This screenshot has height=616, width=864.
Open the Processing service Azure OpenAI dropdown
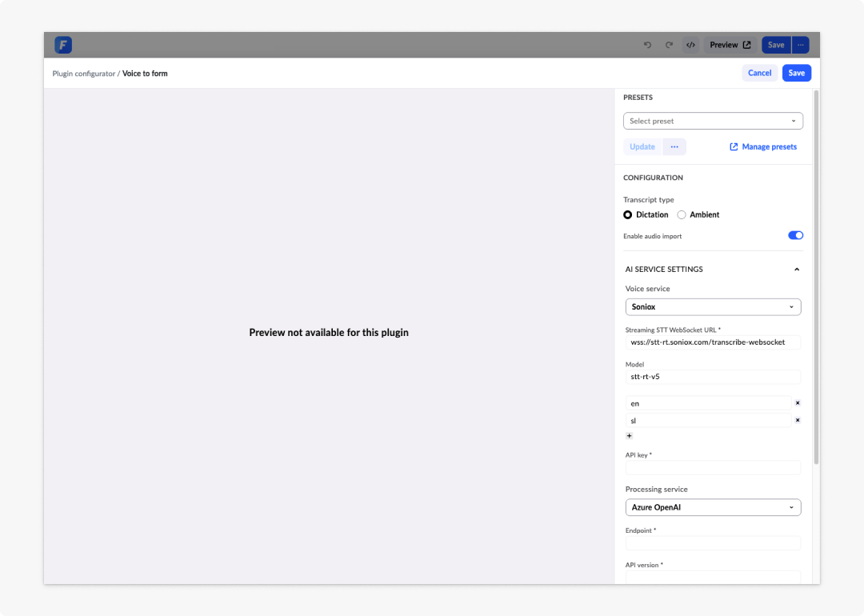tap(713, 507)
